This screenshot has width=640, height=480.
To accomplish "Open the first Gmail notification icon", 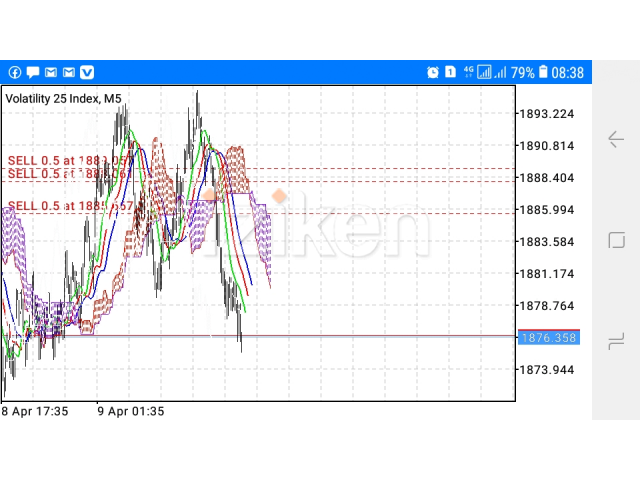I will click(x=51, y=72).
